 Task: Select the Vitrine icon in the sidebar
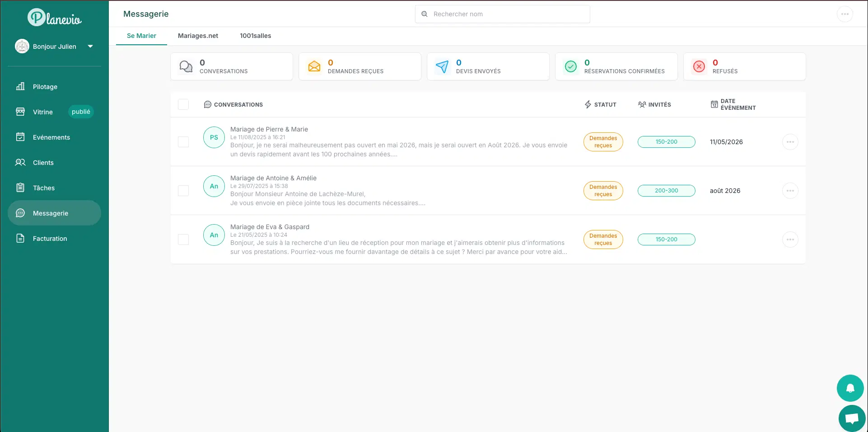[20, 112]
